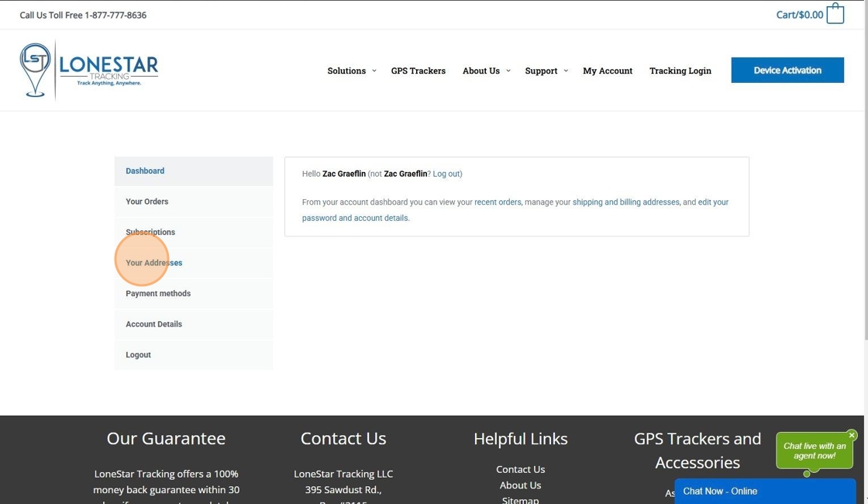The image size is (868, 504).
Task: Open Your Addresses in sidebar
Action: [x=194, y=263]
